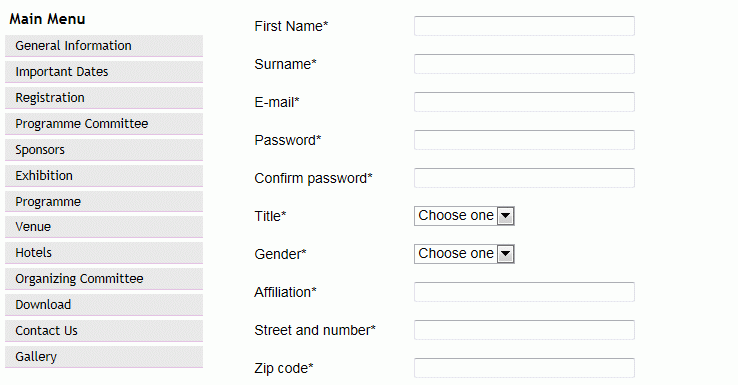Select Registration in the main menu
738x385 pixels.
[104, 97]
